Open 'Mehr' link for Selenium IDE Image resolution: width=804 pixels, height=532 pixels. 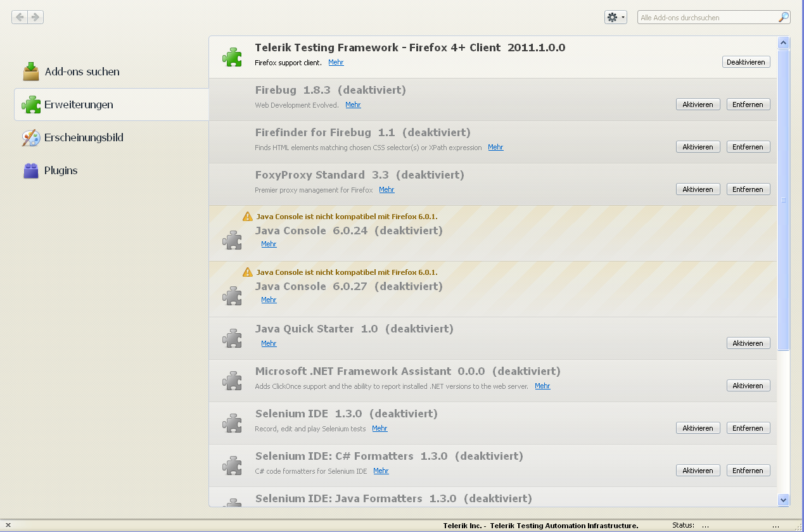(380, 429)
